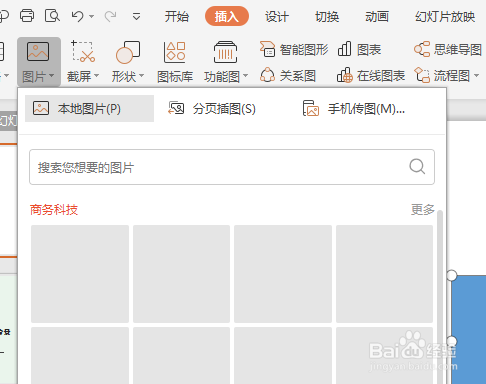486x384 pixels.
Task: Expand the 图片 dropdown arrow
Action: (x=51, y=76)
